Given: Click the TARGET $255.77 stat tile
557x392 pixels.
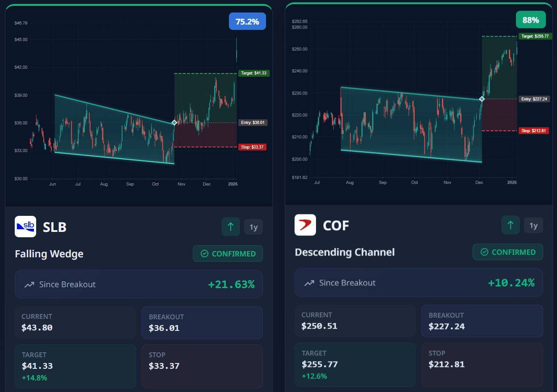Looking at the screenshot, I should point(355,364).
